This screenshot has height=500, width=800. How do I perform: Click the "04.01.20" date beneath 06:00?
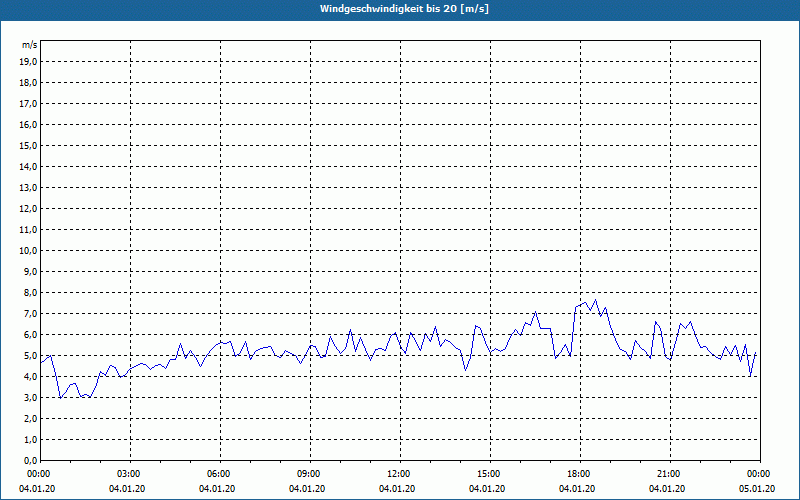pos(217,489)
